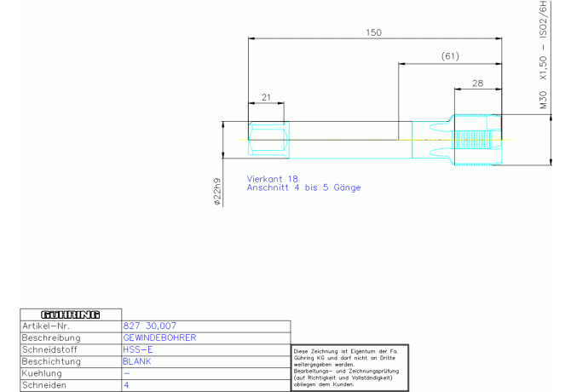The width and height of the screenshot is (571, 392).
Task: Click the copyright notice text box
Action: tap(350, 368)
